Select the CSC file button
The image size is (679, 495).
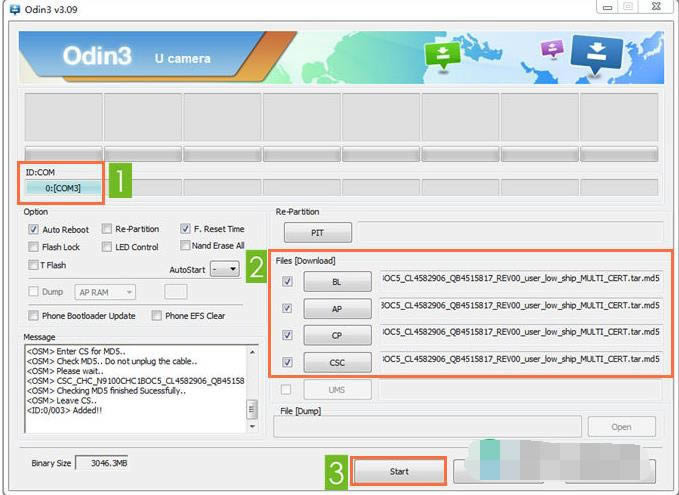pyautogui.click(x=336, y=361)
